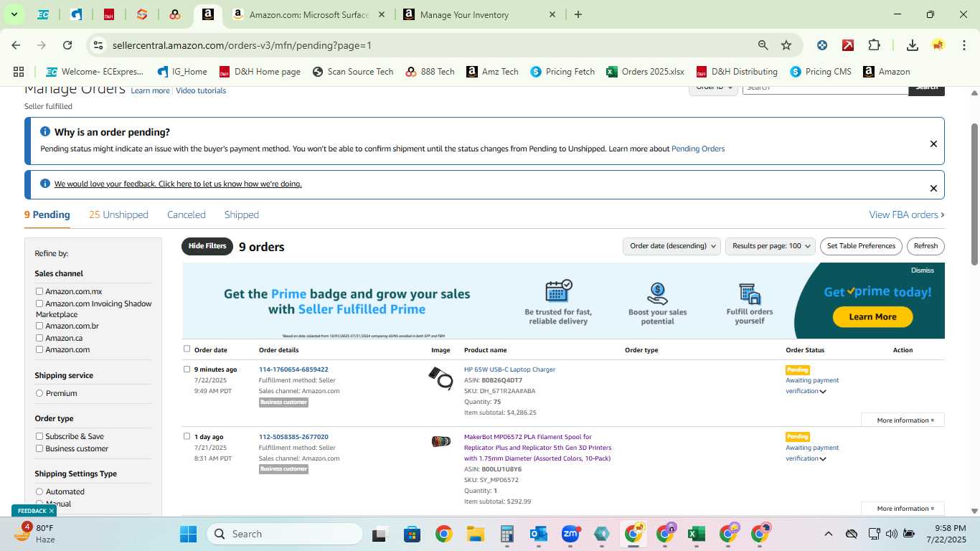Open View FBA orders link
Viewport: 980px width, 551px height.
tap(906, 215)
